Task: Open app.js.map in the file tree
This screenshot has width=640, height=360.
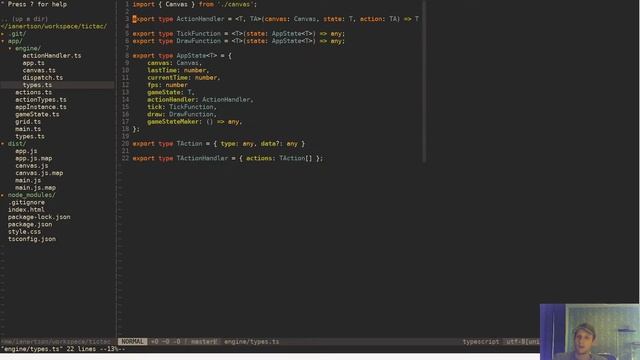Action: [33, 159]
